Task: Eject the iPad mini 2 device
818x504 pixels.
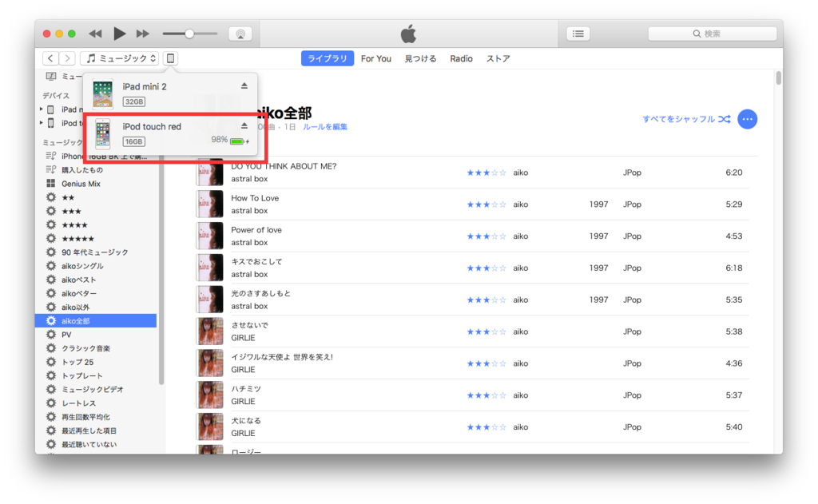Action: pyautogui.click(x=244, y=86)
